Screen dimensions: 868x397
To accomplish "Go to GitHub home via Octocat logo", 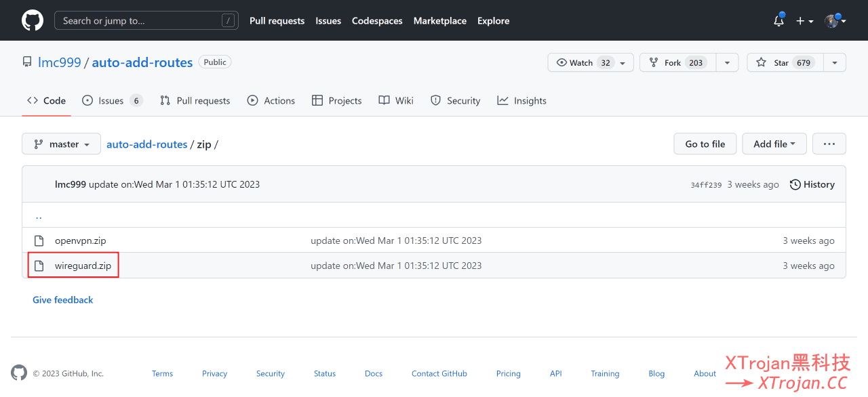I will tap(33, 20).
